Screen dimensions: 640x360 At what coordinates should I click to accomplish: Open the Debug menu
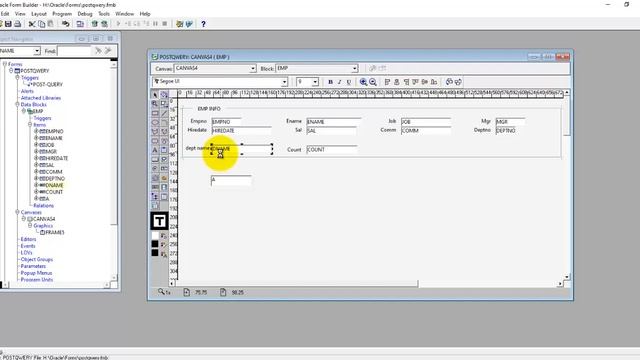tap(85, 14)
